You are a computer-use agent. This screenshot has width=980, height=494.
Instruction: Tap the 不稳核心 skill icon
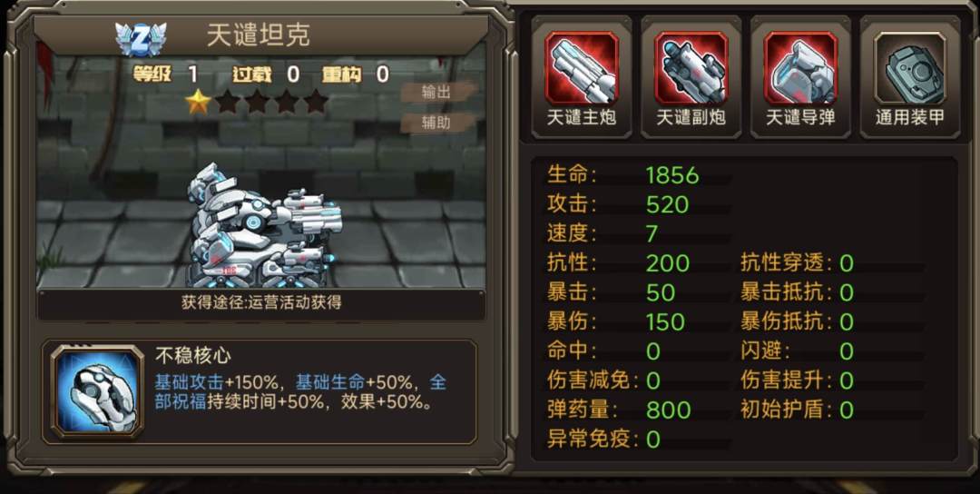(97, 392)
